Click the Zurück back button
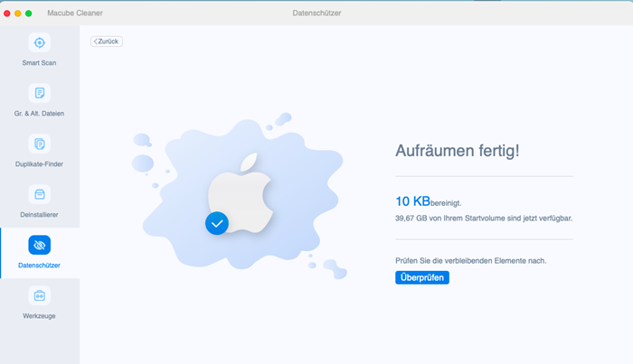633x364 pixels. click(107, 42)
